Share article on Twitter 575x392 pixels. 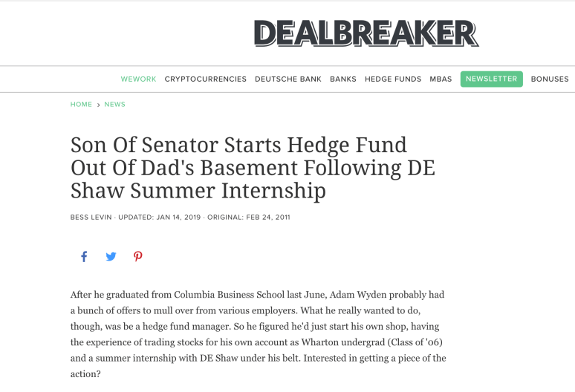111,257
